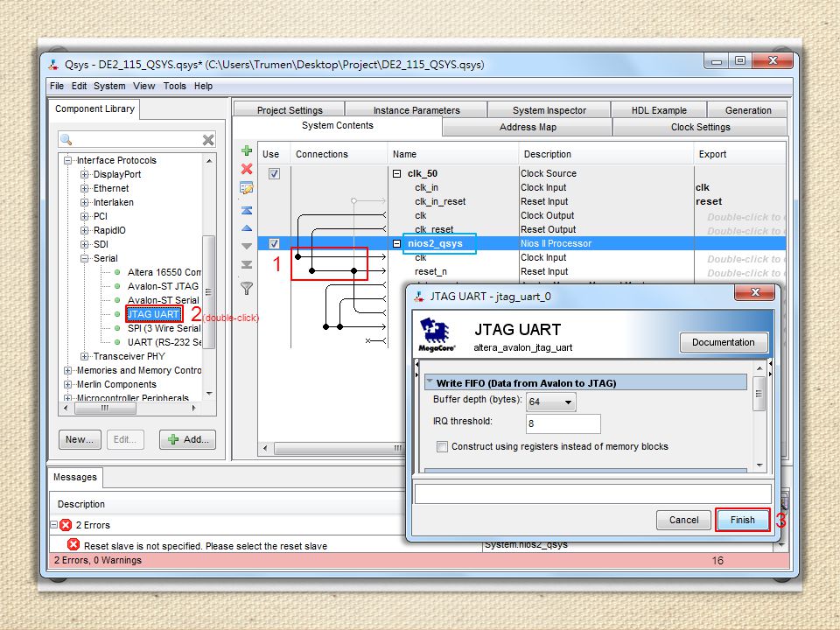Open the HDL Example tab

coord(659,110)
